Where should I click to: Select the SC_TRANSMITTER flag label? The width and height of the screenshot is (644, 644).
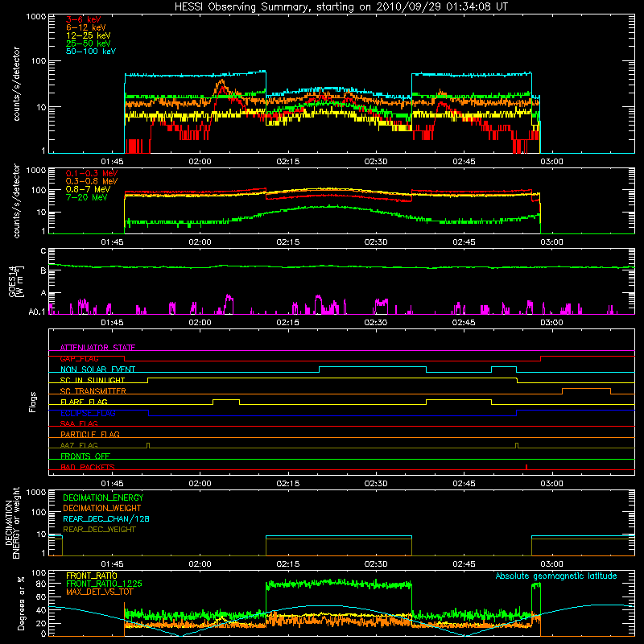click(93, 391)
